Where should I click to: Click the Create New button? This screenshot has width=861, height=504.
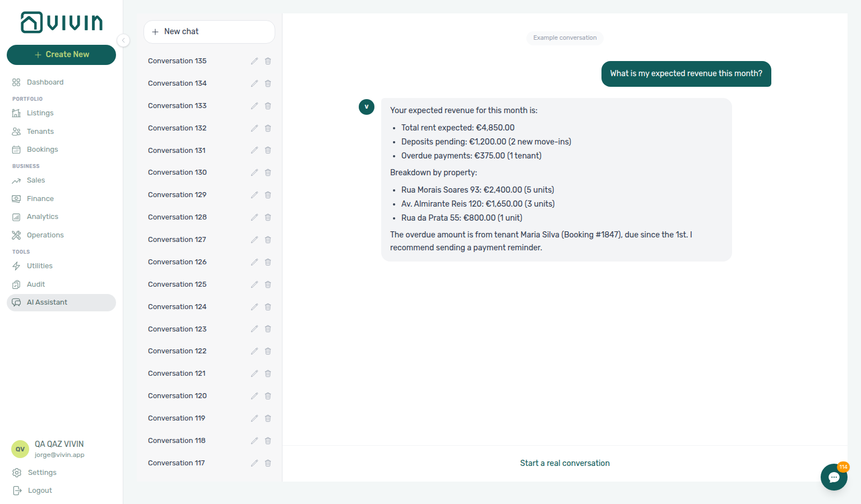pos(61,54)
